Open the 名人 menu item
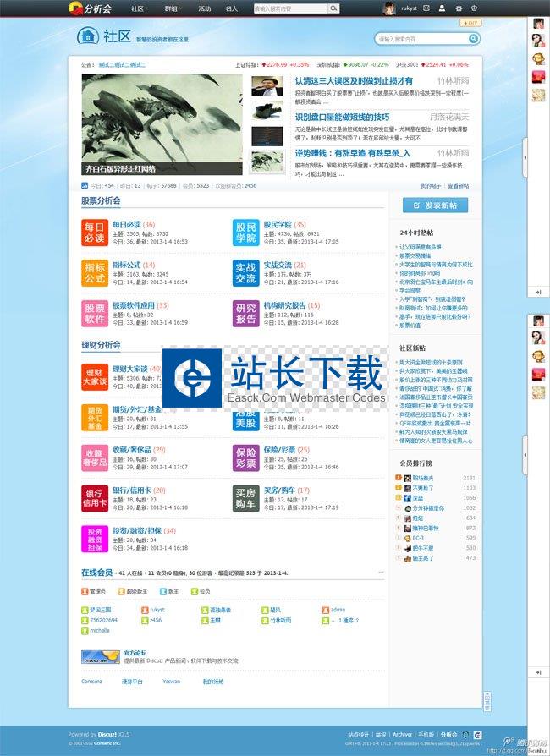Viewport: 550px width, 756px height. point(231,8)
